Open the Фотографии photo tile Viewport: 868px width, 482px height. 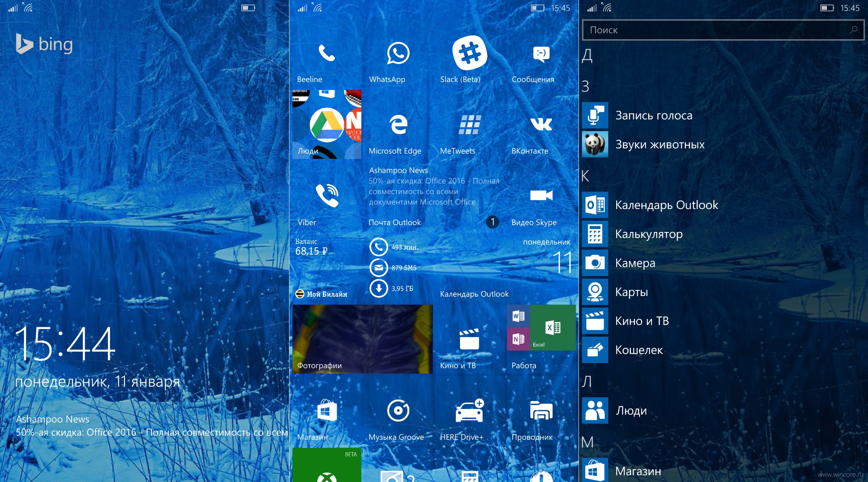click(x=362, y=339)
